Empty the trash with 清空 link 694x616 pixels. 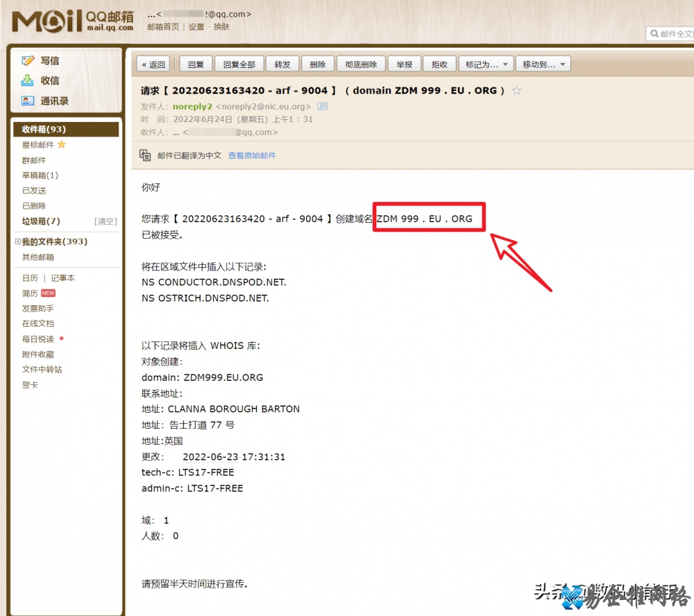pyautogui.click(x=105, y=221)
